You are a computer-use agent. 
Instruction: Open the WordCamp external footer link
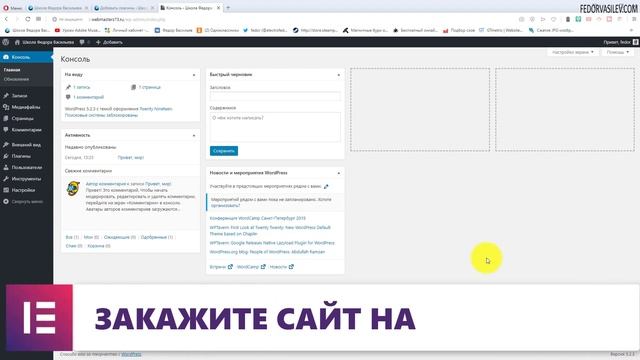[x=251, y=267]
